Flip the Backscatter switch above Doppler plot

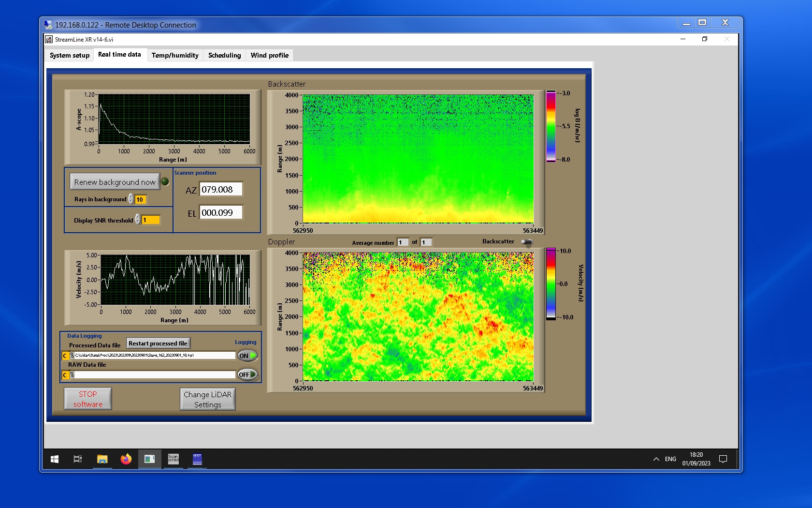pos(527,242)
